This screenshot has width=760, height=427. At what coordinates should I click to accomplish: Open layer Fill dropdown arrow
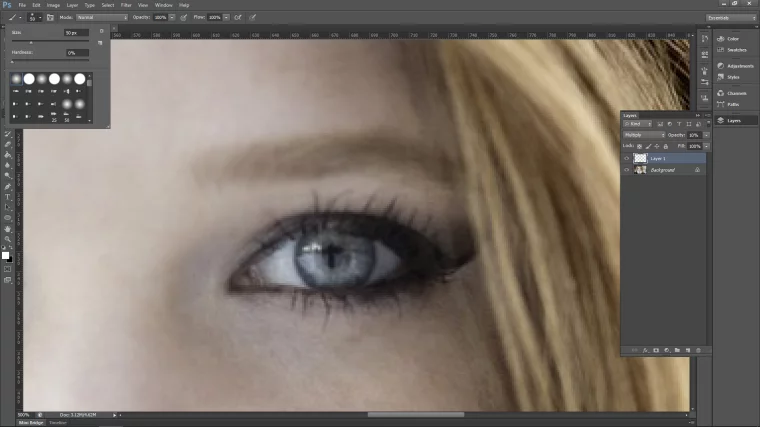click(x=706, y=146)
